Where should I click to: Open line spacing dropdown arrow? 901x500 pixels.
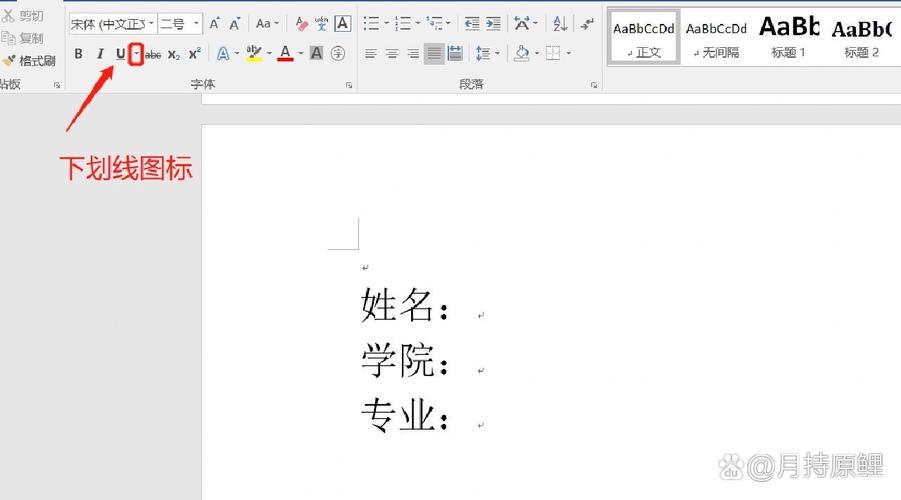pos(498,53)
